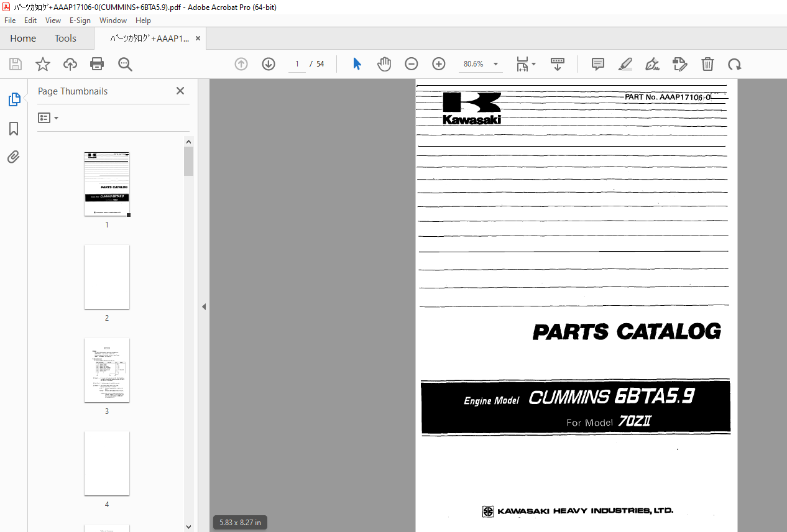The width and height of the screenshot is (787, 532).
Task: Open the edit PDF stamp tool
Action: click(680, 64)
